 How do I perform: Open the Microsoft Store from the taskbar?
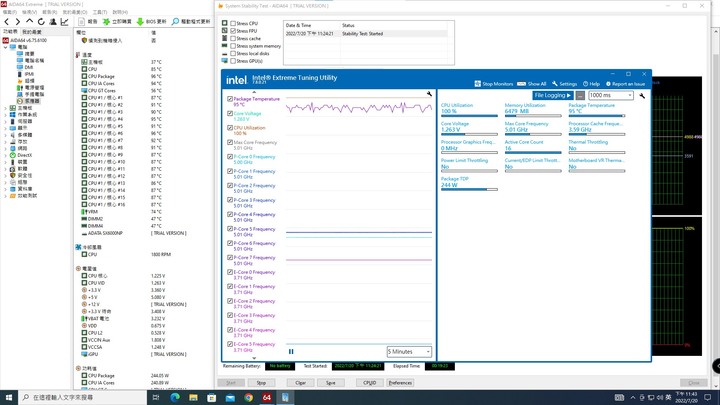[212, 397]
